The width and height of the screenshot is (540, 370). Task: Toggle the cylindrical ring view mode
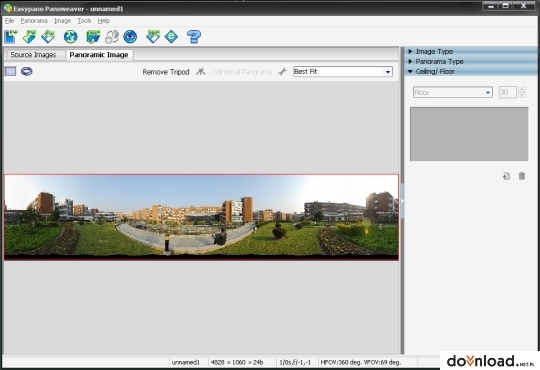[27, 71]
